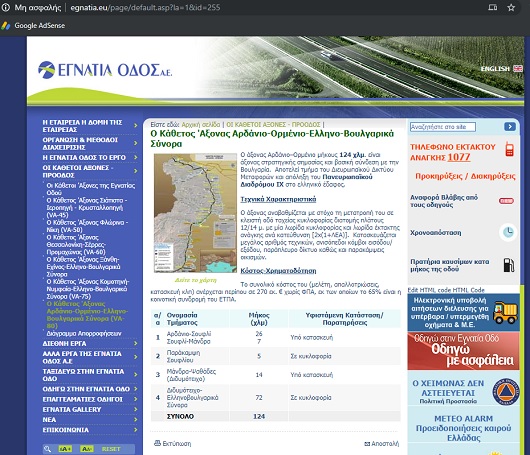Open Αναφορά Βλάβης από τους οδηγούς
The height and width of the screenshot is (455, 530).
pyautogui.click(x=444, y=201)
